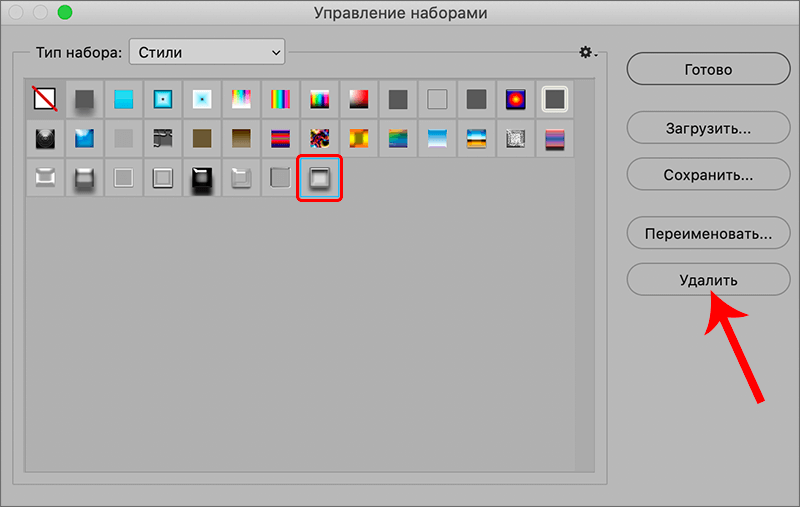Pick the light gray bevel style with folded corner

click(241, 178)
